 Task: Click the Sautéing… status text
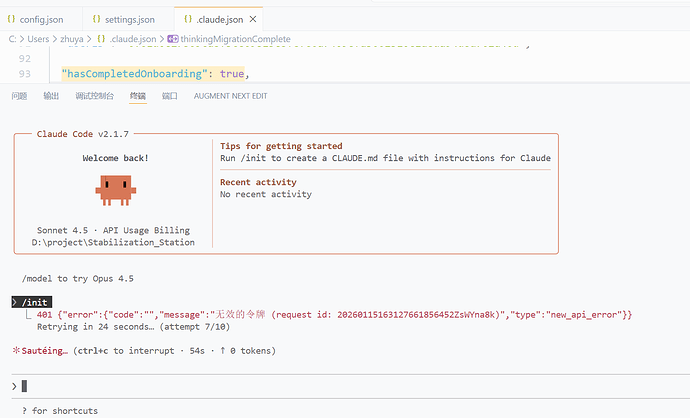(x=44, y=351)
